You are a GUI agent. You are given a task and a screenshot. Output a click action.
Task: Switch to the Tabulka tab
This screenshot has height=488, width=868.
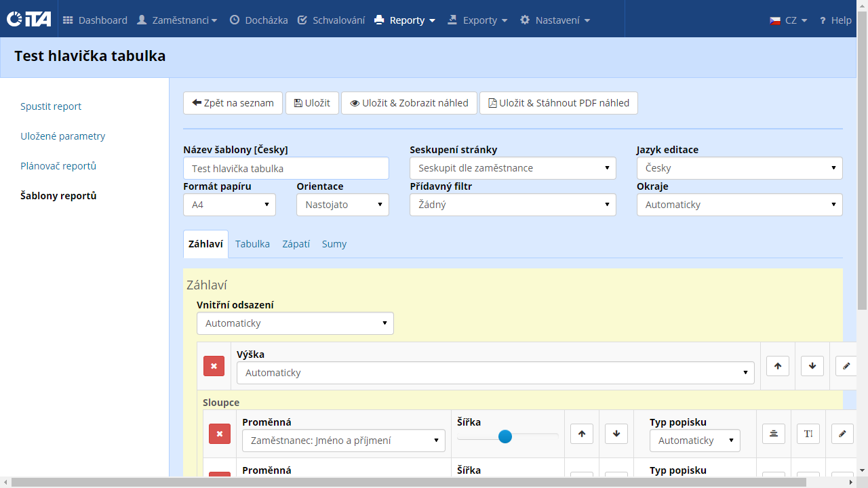pyautogui.click(x=252, y=244)
